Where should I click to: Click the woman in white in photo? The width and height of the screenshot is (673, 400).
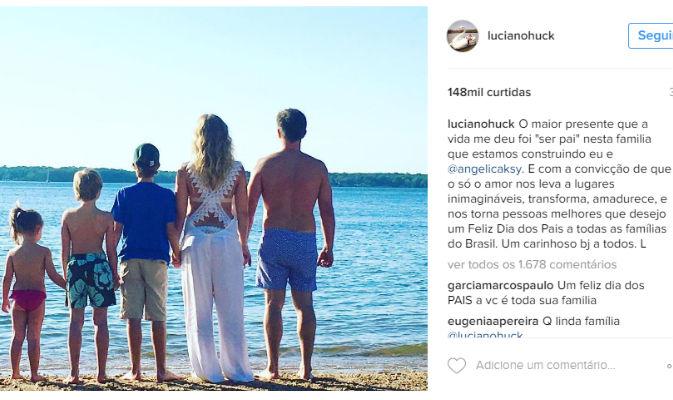(x=213, y=249)
